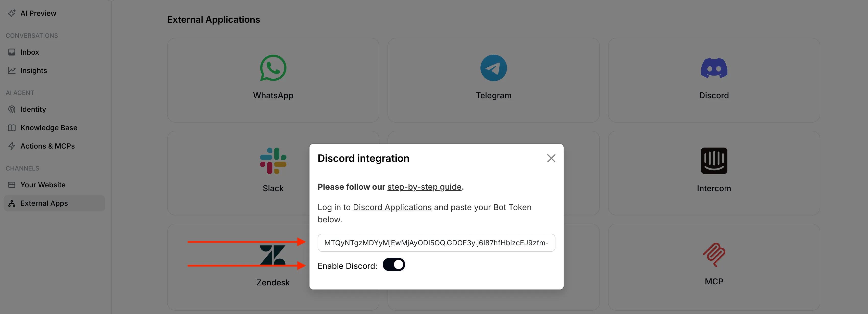Screen dimensions: 868x314
Task: Open External Apps section
Action: click(44, 203)
